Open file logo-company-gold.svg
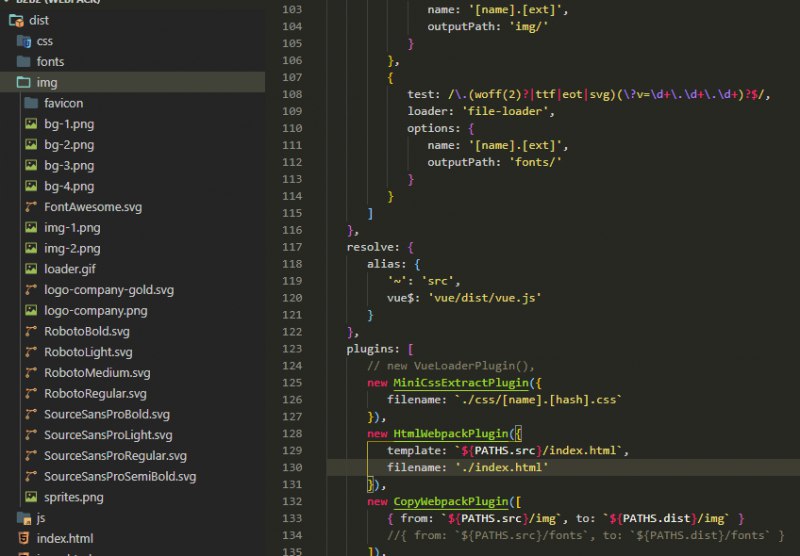This screenshot has width=800, height=556. point(109,290)
